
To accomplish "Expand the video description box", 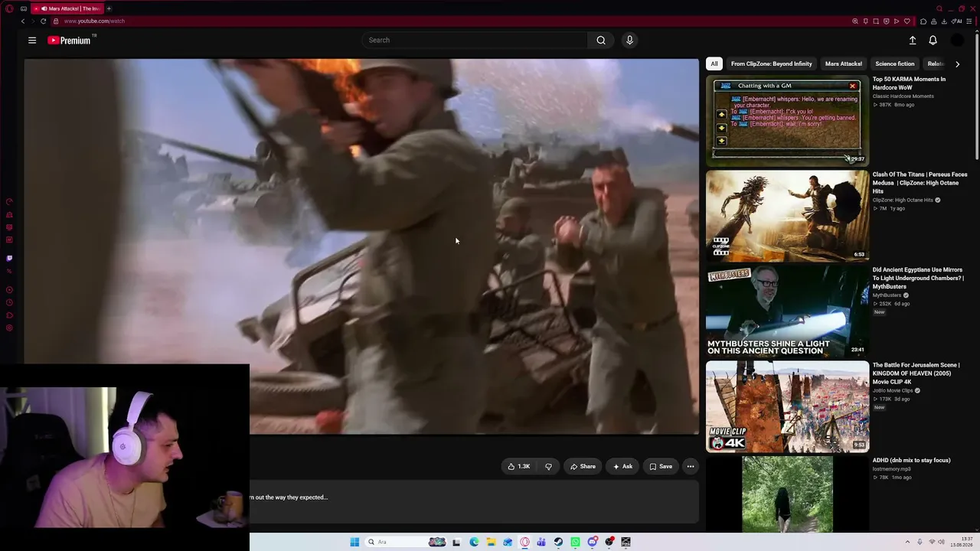I will 474,502.
